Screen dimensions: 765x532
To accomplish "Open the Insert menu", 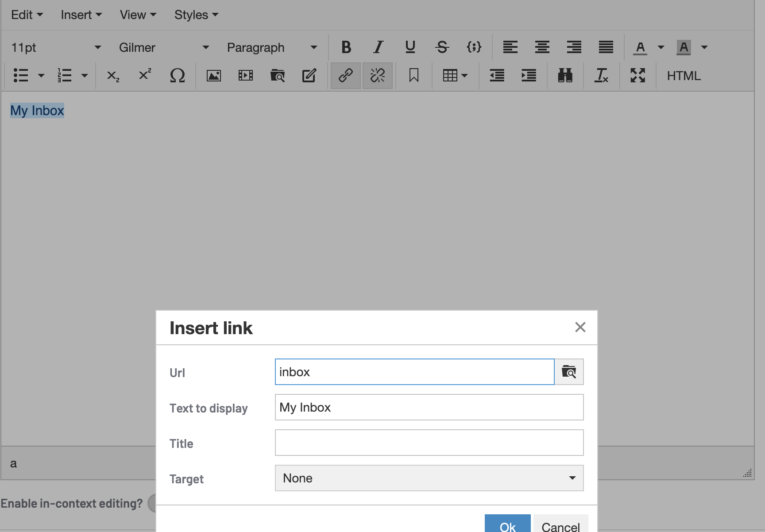I will (81, 15).
